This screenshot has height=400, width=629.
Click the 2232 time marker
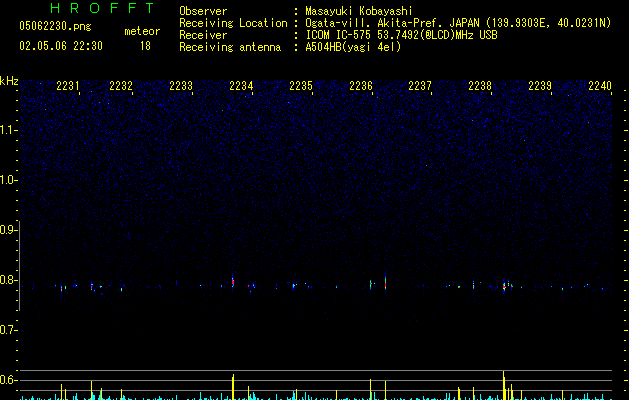pyautogui.click(x=121, y=86)
